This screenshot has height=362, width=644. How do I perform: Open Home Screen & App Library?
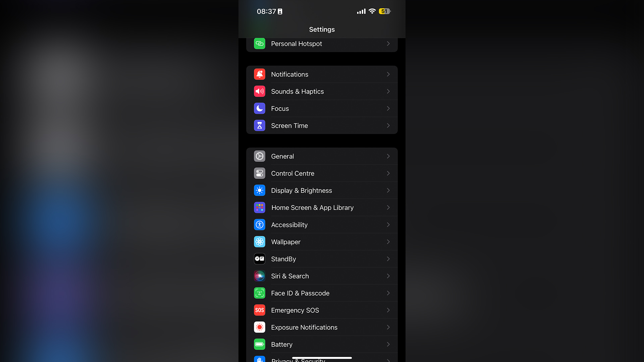click(322, 207)
